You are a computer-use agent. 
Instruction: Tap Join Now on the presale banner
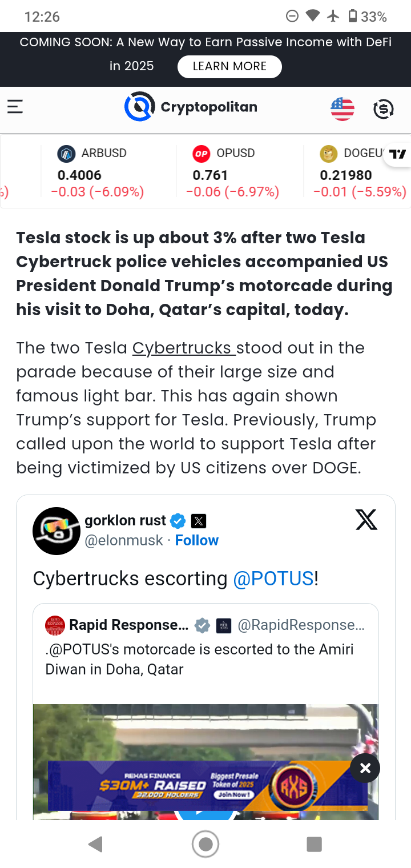pos(233,794)
